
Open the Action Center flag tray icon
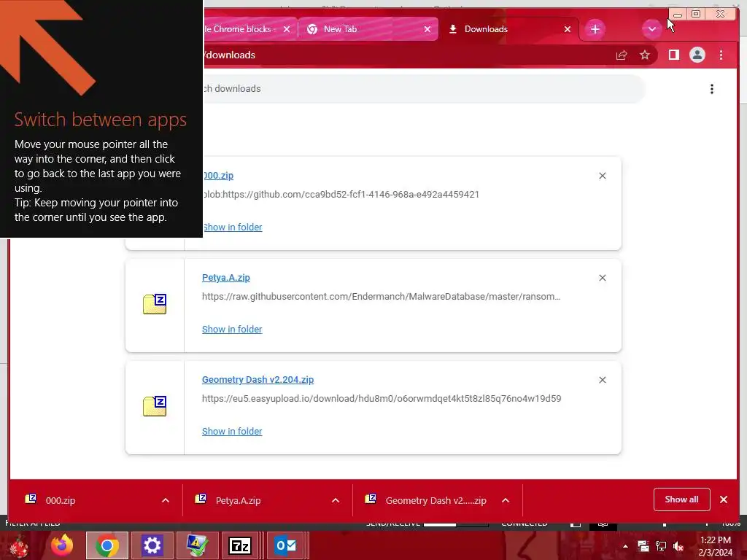pyautogui.click(x=643, y=546)
